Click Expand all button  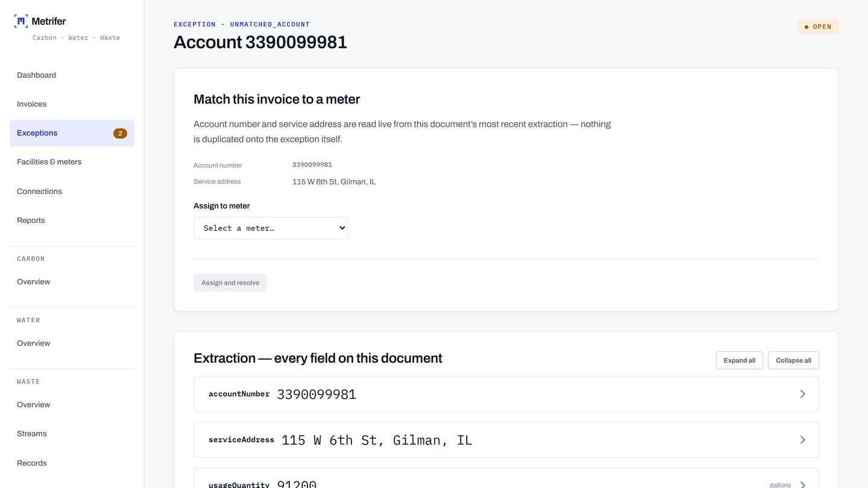tap(740, 360)
